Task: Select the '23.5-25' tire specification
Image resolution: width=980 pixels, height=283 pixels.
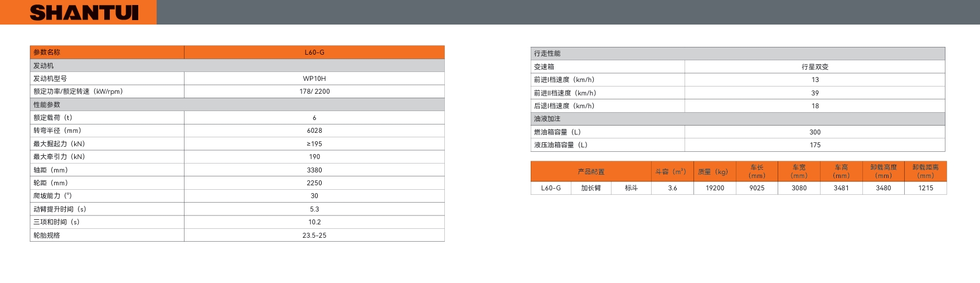Action: point(314,236)
